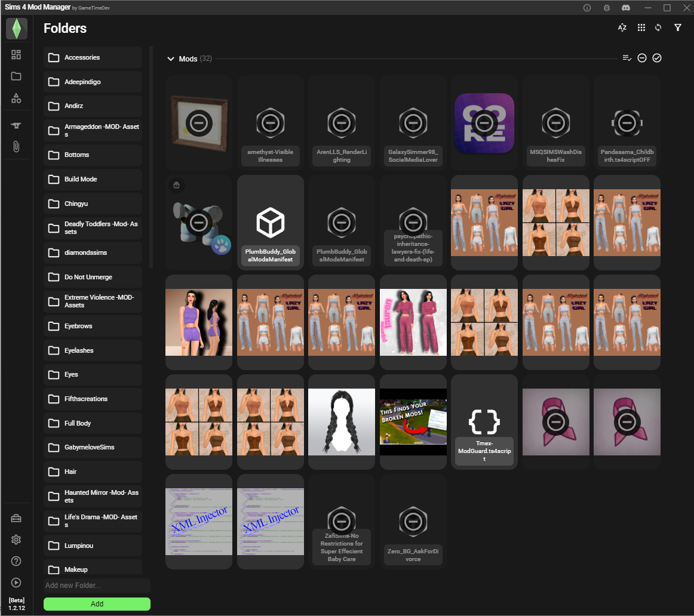Select Zero_BG_AskForDivorce mod card
Image resolution: width=694 pixels, height=616 pixels.
pos(413,522)
